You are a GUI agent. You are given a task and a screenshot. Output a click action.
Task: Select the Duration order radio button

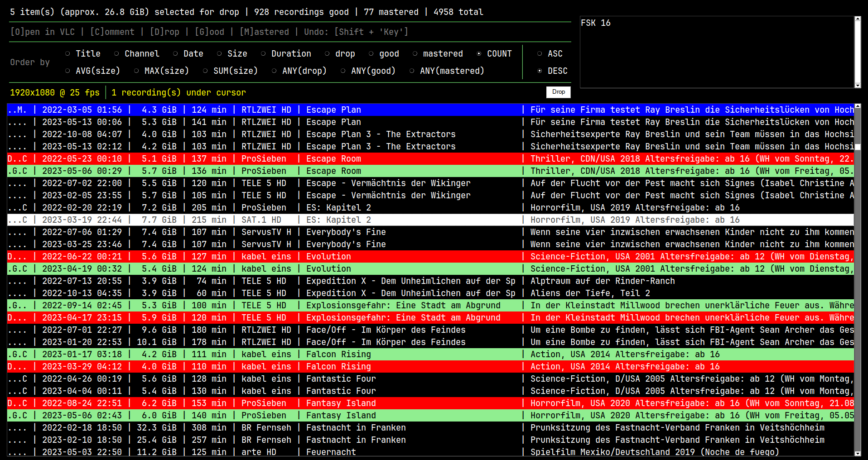[263, 53]
